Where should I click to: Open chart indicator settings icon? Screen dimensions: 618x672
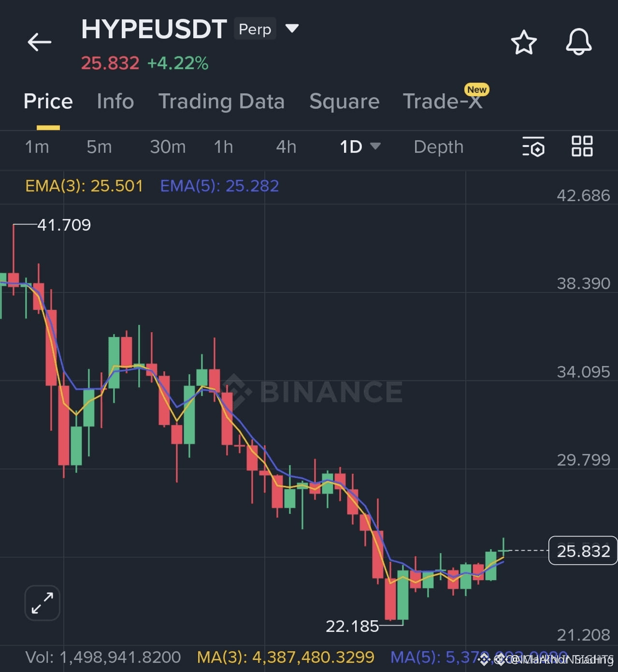click(533, 147)
